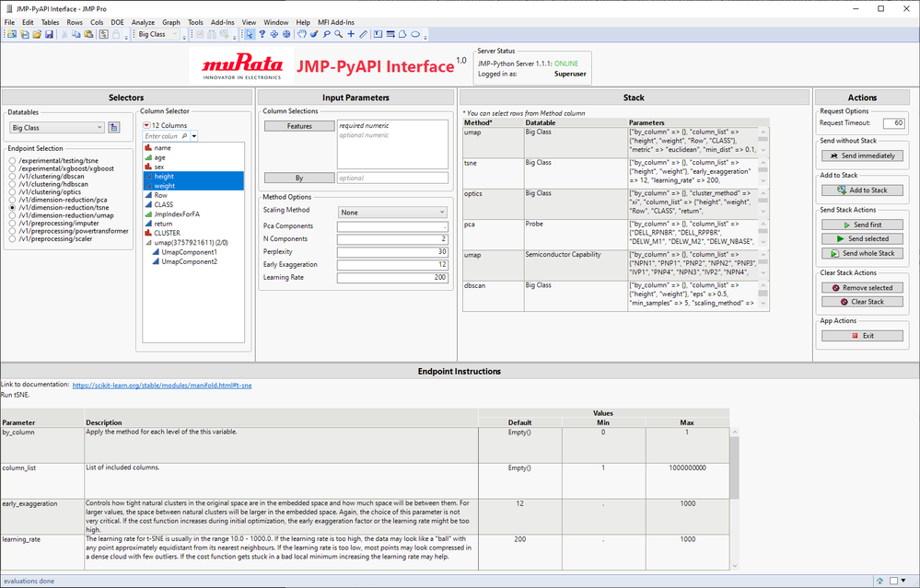The image size is (920, 588).
Task: Click Send whole Stack button
Action: pos(862,253)
